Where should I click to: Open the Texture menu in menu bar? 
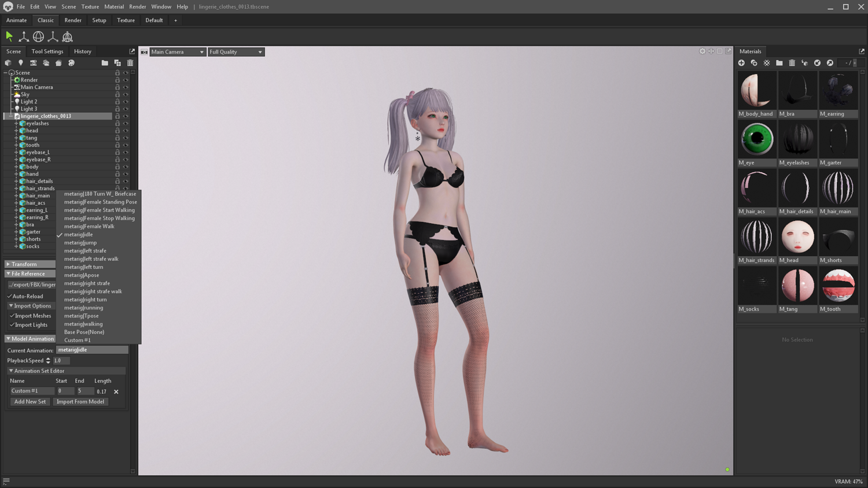(90, 7)
